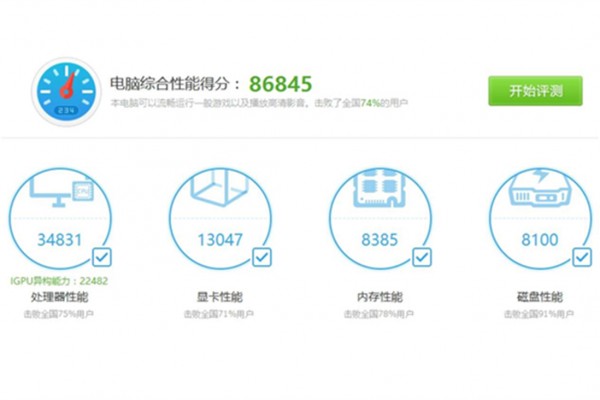
Task: Click the IGPU异构能力 score text
Action: coord(58,280)
